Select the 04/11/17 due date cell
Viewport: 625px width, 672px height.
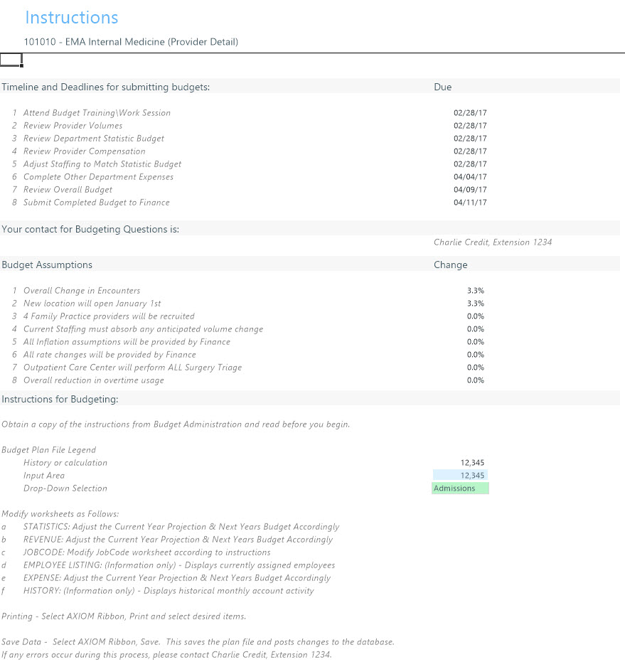(470, 202)
